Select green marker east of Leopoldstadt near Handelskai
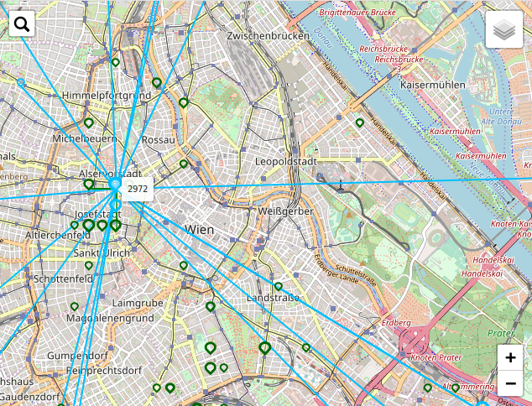This screenshot has width=532, height=406. click(x=360, y=123)
